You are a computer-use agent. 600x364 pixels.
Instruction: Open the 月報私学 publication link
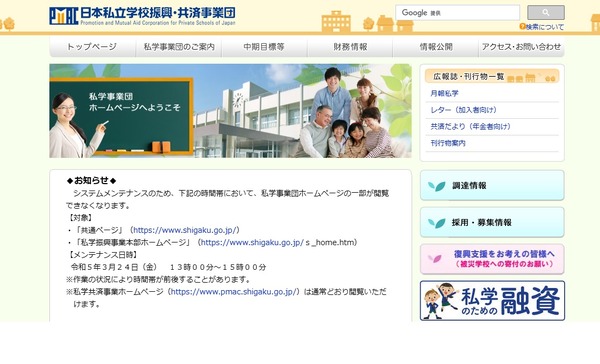click(444, 93)
